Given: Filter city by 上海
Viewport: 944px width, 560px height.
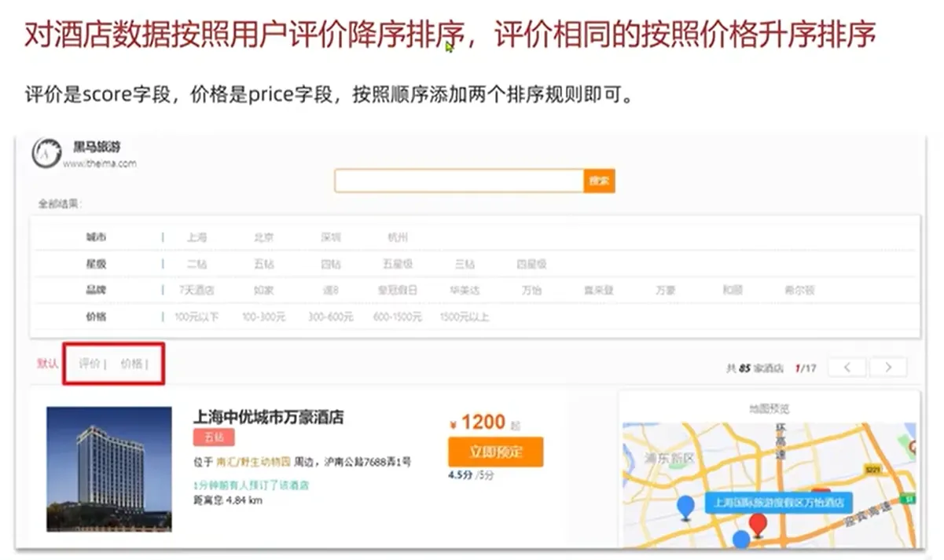Looking at the screenshot, I should pyautogui.click(x=197, y=237).
